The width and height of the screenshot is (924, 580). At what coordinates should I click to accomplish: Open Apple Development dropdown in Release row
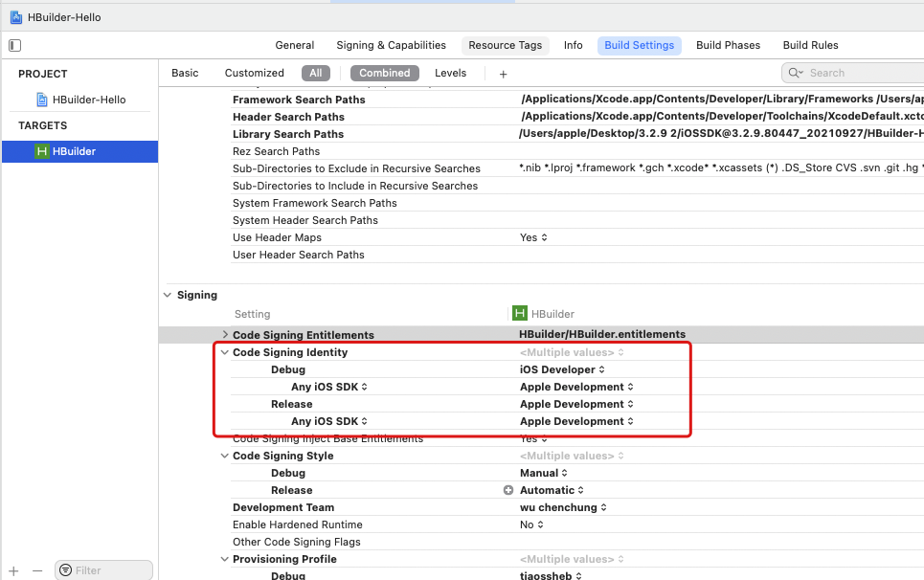(576, 404)
